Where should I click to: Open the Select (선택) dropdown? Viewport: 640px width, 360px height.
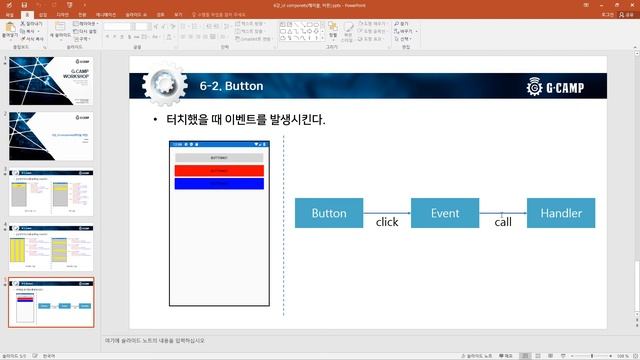click(x=403, y=39)
